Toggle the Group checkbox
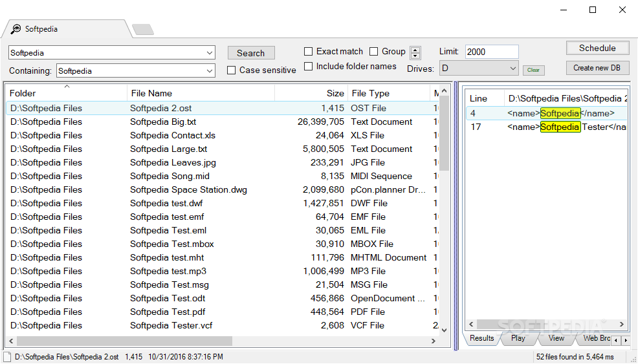This screenshot has width=638, height=364. click(x=373, y=52)
